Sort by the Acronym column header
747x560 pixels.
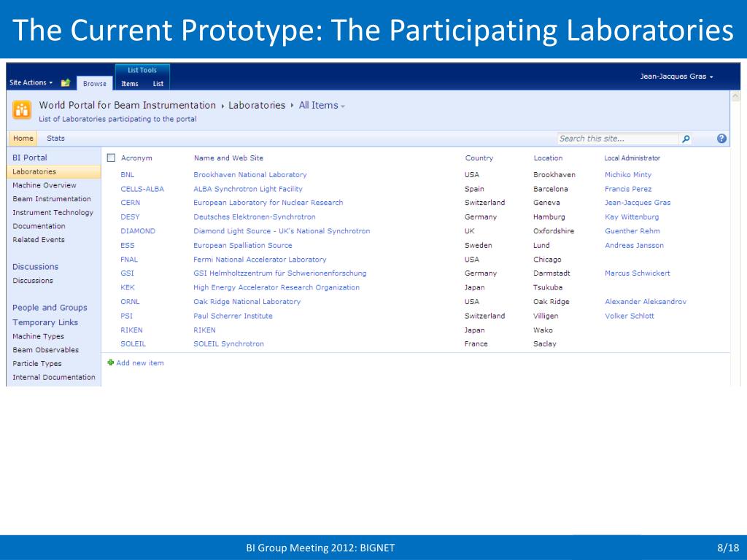(136, 158)
